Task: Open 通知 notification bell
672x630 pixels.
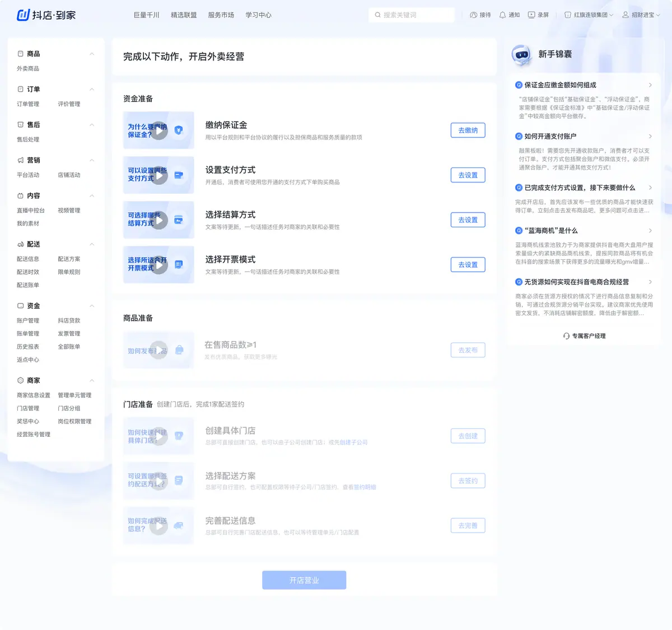Action: (x=502, y=15)
